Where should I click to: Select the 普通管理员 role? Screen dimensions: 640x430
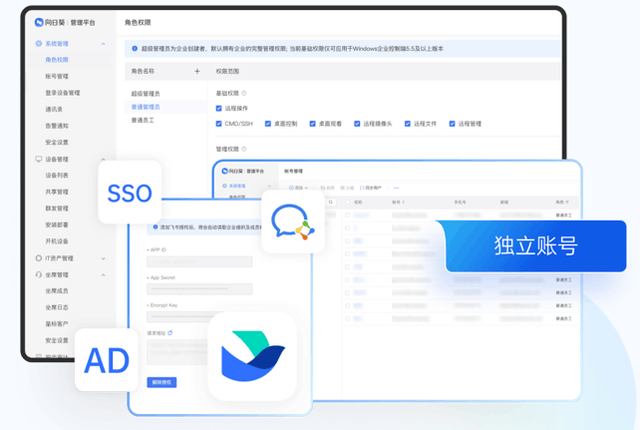[x=145, y=107]
